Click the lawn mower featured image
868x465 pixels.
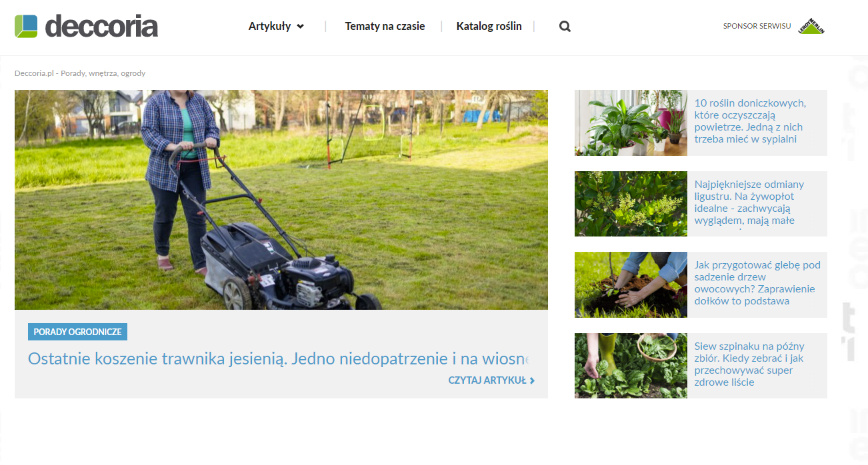[x=281, y=199]
